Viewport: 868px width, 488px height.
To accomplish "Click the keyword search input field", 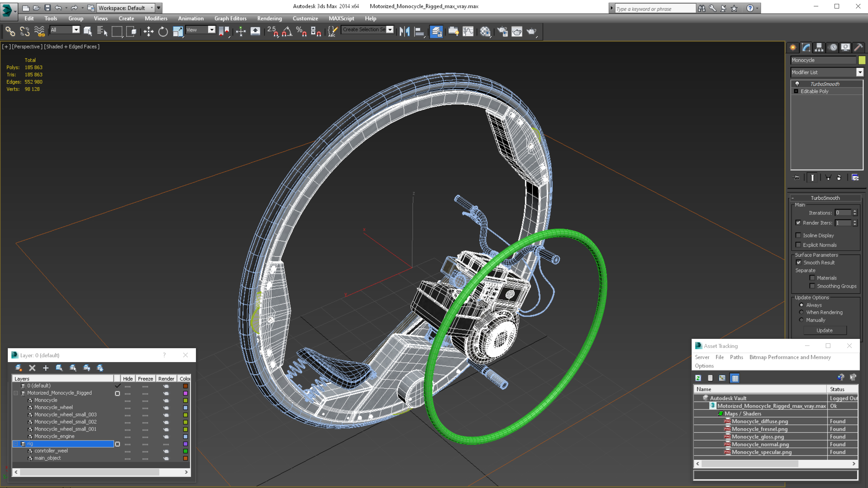I will click(655, 9).
